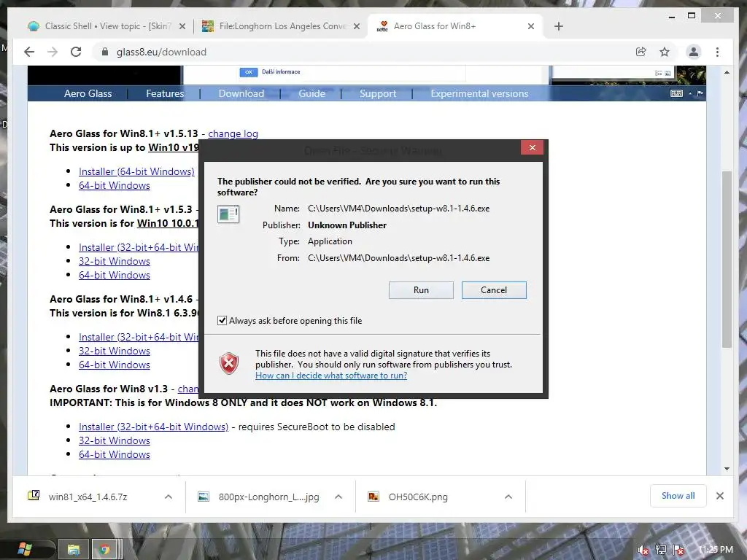
Task: Open the Features nav menu item
Action: click(165, 93)
